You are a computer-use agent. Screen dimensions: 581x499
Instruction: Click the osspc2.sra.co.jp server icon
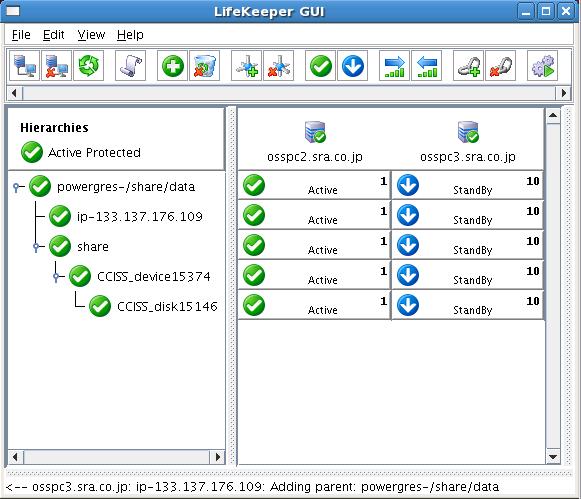click(x=315, y=132)
